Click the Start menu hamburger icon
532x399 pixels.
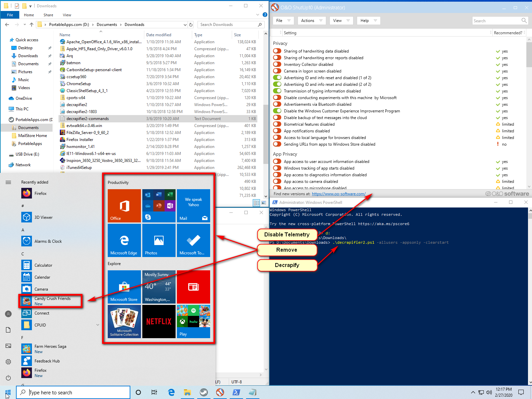(8, 182)
